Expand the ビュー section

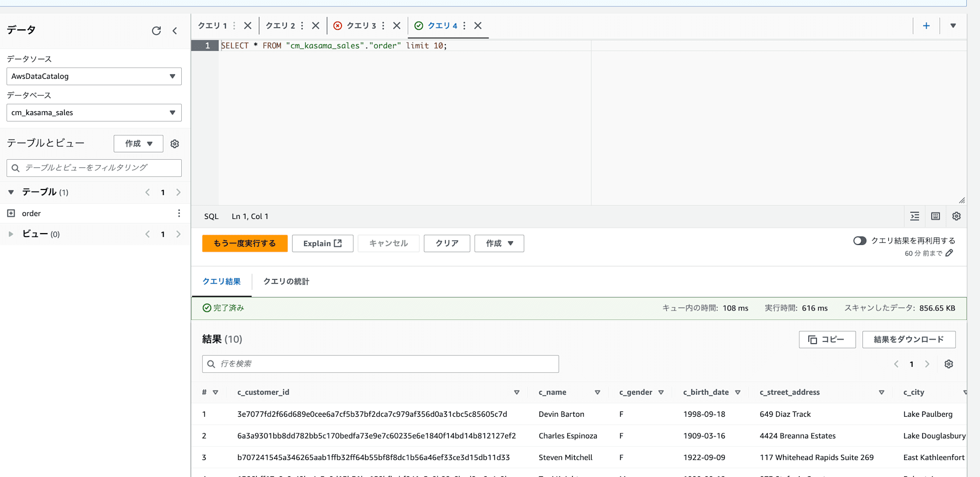(x=11, y=234)
